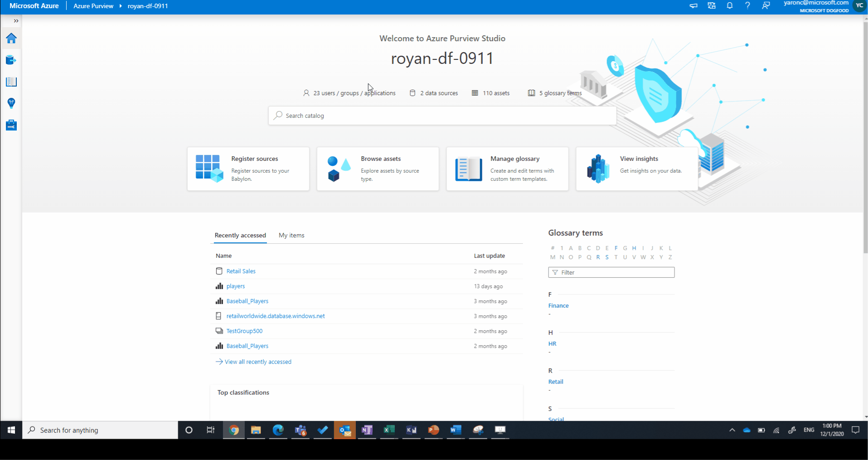
Task: Open the notifications bell
Action: (x=729, y=6)
